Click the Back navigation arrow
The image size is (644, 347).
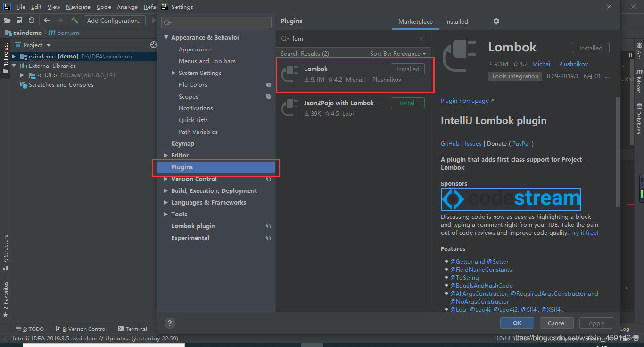[x=47, y=20]
